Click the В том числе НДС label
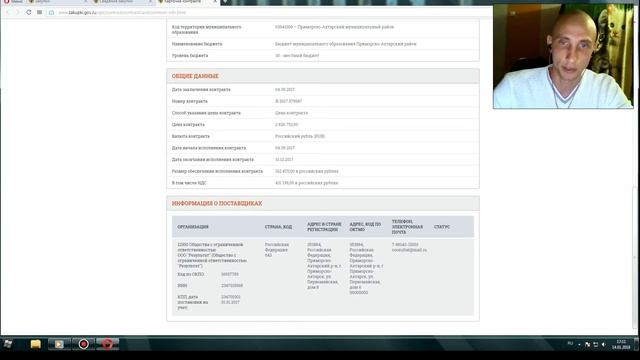 pyautogui.click(x=189, y=183)
